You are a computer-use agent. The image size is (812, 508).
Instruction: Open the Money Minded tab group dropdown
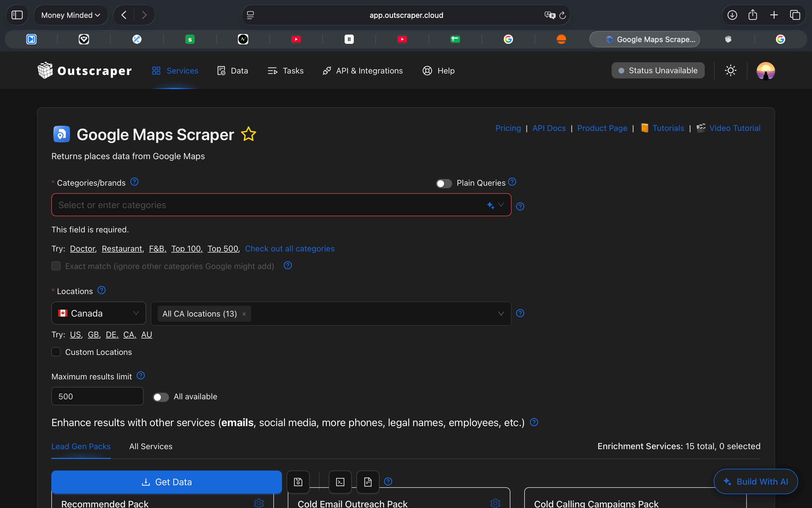point(71,15)
